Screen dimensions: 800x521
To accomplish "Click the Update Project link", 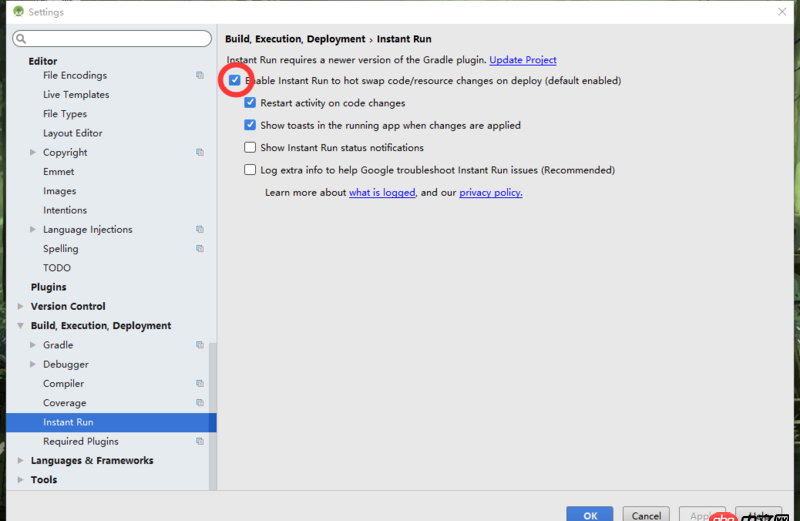I will pyautogui.click(x=522, y=60).
